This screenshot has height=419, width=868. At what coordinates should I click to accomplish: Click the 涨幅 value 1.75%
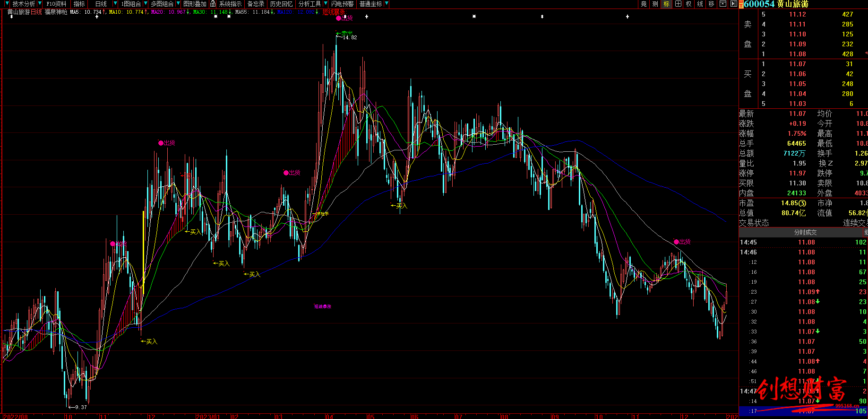click(x=797, y=133)
